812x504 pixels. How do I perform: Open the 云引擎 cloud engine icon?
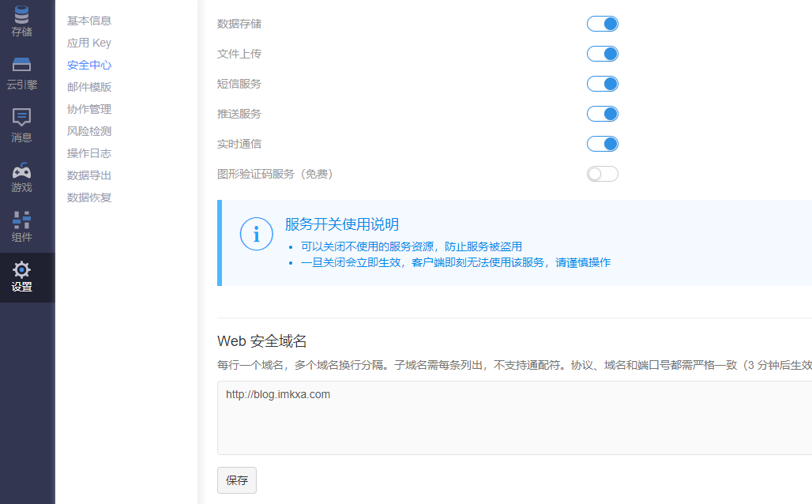pos(22,66)
